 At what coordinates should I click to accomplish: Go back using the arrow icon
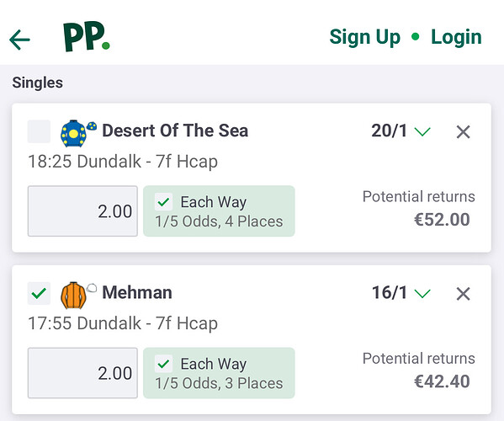coord(19,40)
